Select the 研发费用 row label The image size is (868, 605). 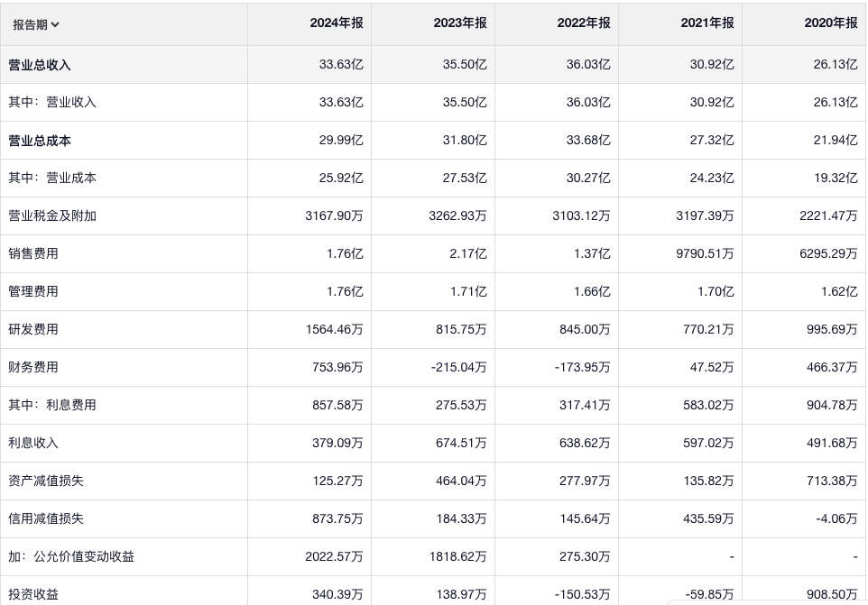point(33,330)
